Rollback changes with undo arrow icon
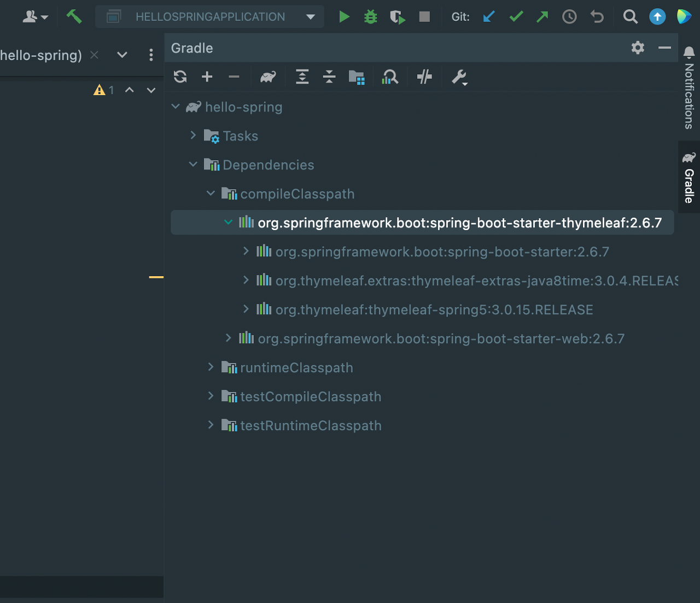The height and width of the screenshot is (603, 700). click(x=597, y=17)
